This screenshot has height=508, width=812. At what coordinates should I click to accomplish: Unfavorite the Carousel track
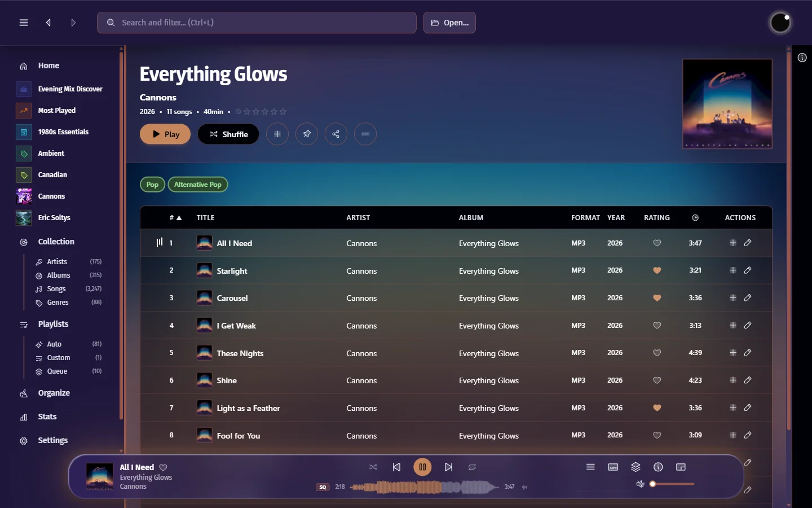[x=657, y=298]
